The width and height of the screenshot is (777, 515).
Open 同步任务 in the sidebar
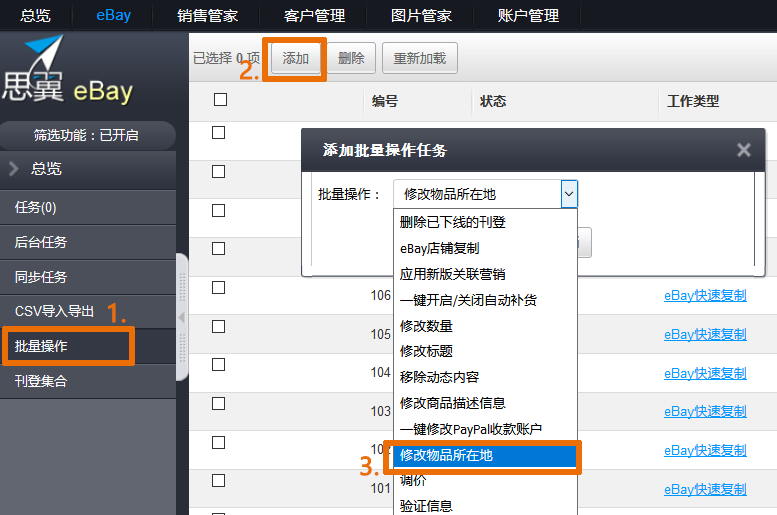[88, 277]
